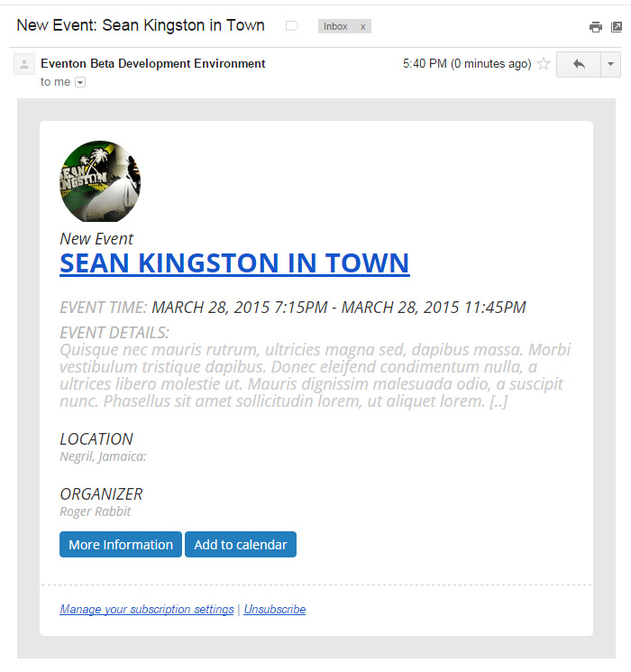Click the Negril, Jamaica location text
The image size is (631, 672).
tap(104, 456)
